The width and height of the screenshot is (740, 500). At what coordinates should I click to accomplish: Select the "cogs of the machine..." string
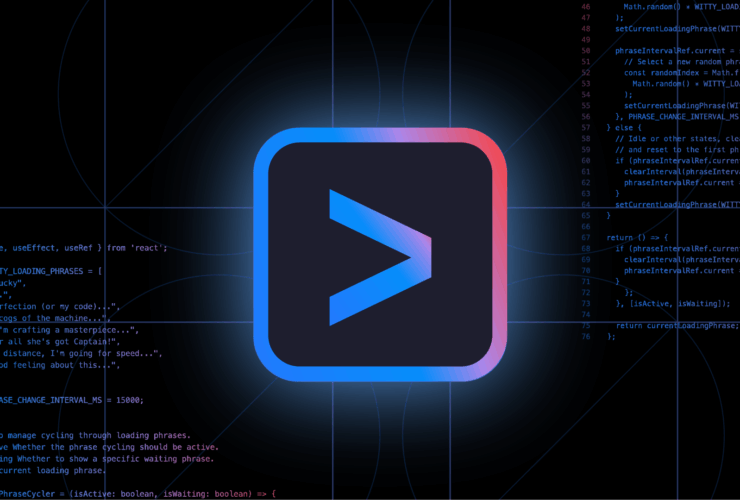53,318
